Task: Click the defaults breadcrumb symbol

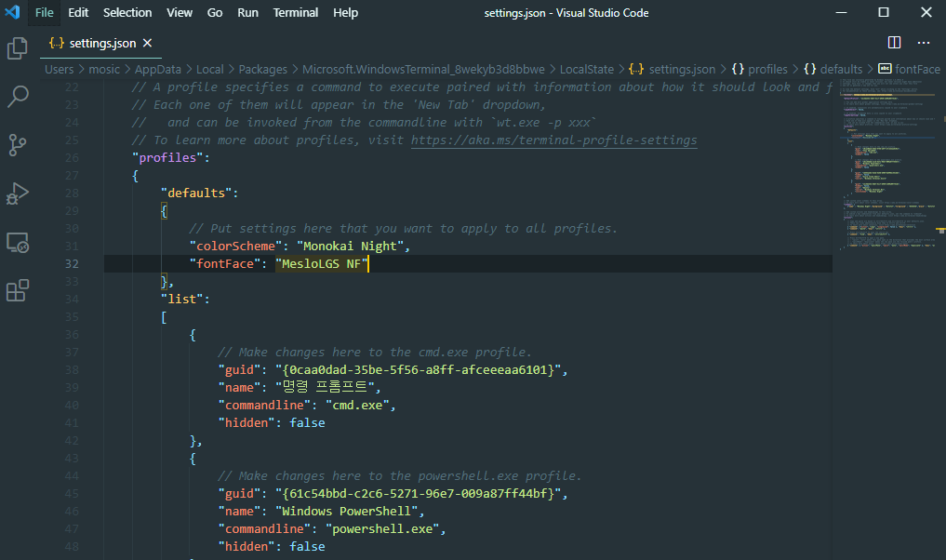Action: click(x=833, y=70)
